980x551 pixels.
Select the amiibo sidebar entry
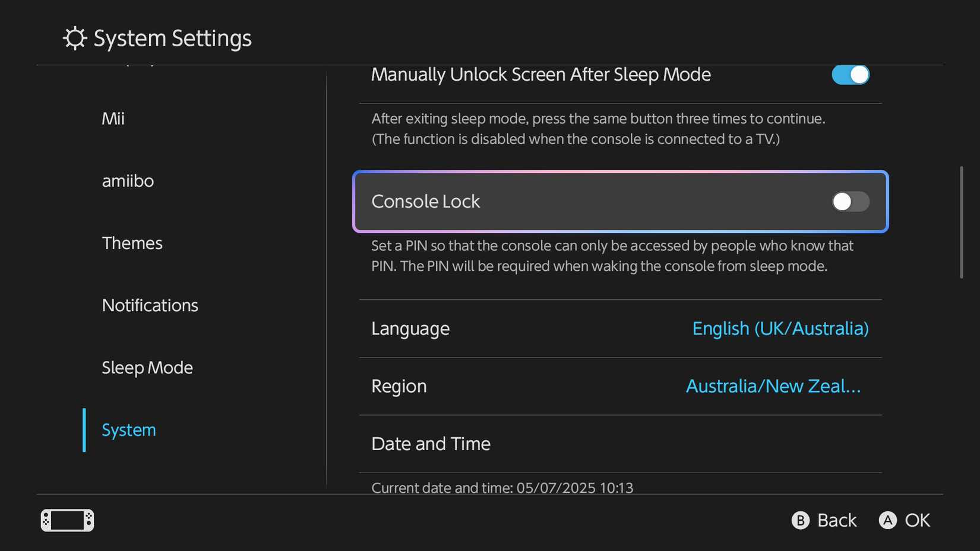point(128,181)
